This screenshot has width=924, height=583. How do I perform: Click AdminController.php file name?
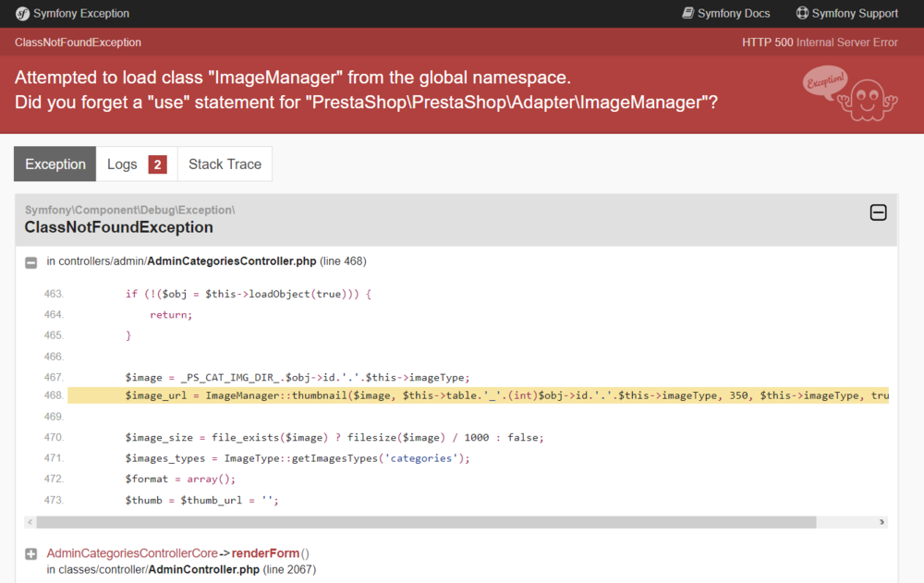coord(204,569)
